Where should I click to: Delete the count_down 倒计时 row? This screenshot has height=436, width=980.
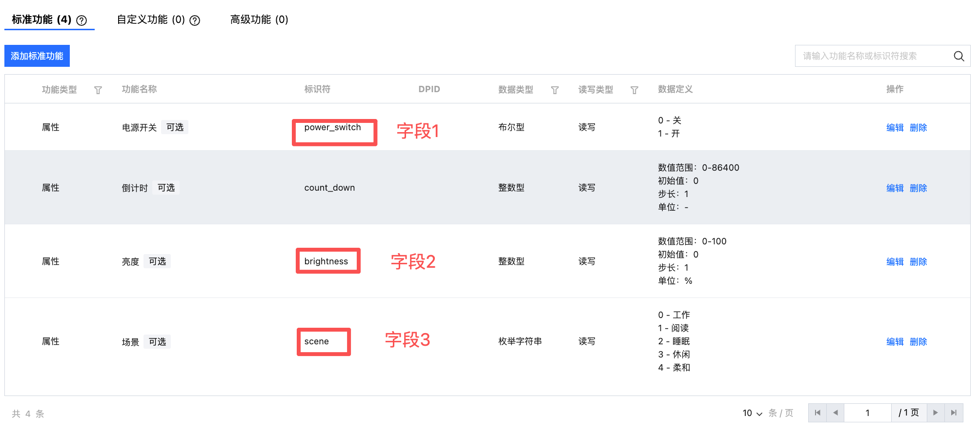tap(918, 188)
